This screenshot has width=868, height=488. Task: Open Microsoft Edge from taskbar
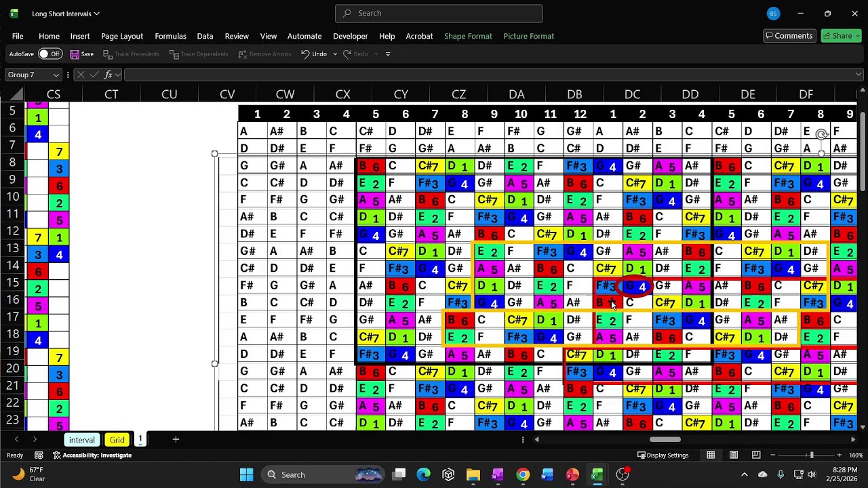click(x=424, y=474)
